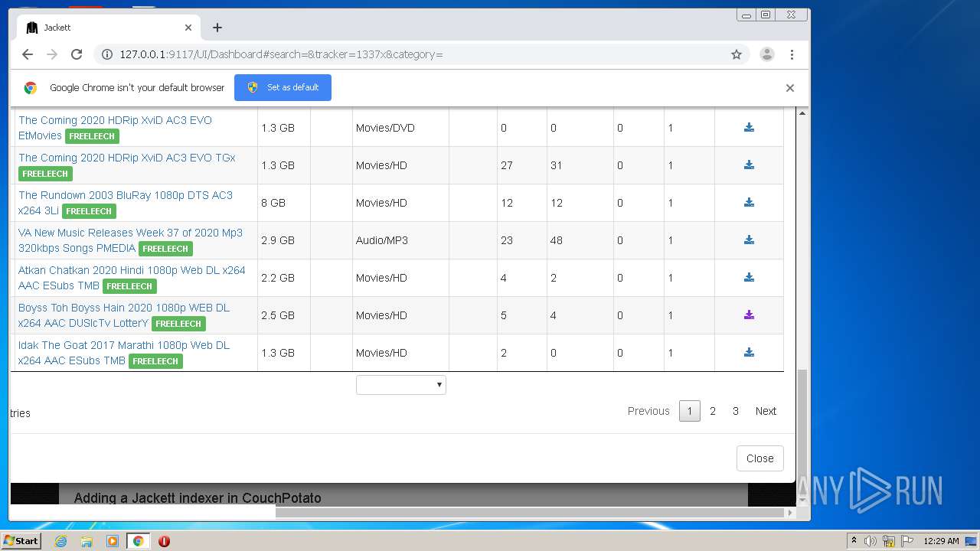The height and width of the screenshot is (551, 980).
Task: Open Internet Explorer from taskbar
Action: pyautogui.click(x=60, y=541)
